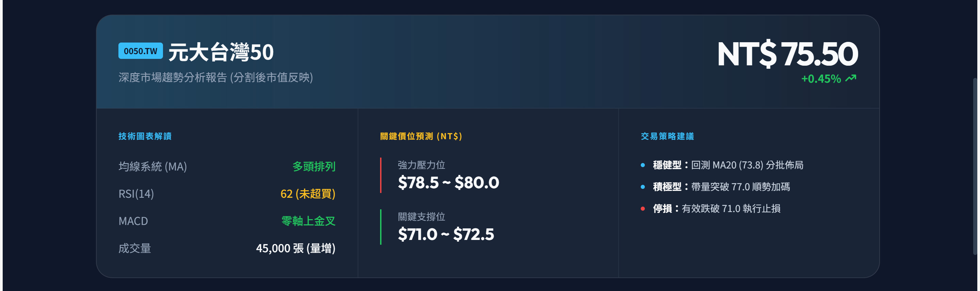Click the red bullet beside 停損

(x=642, y=208)
